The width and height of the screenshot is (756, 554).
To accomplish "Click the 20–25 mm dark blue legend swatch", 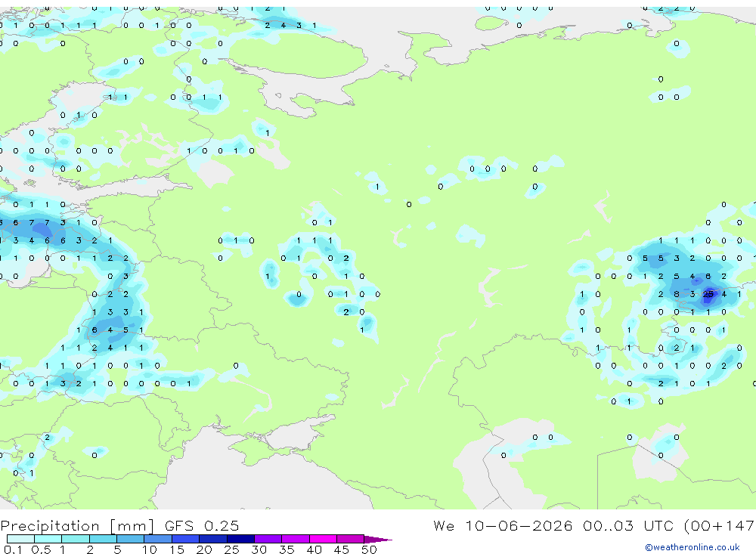I will coord(213,539).
